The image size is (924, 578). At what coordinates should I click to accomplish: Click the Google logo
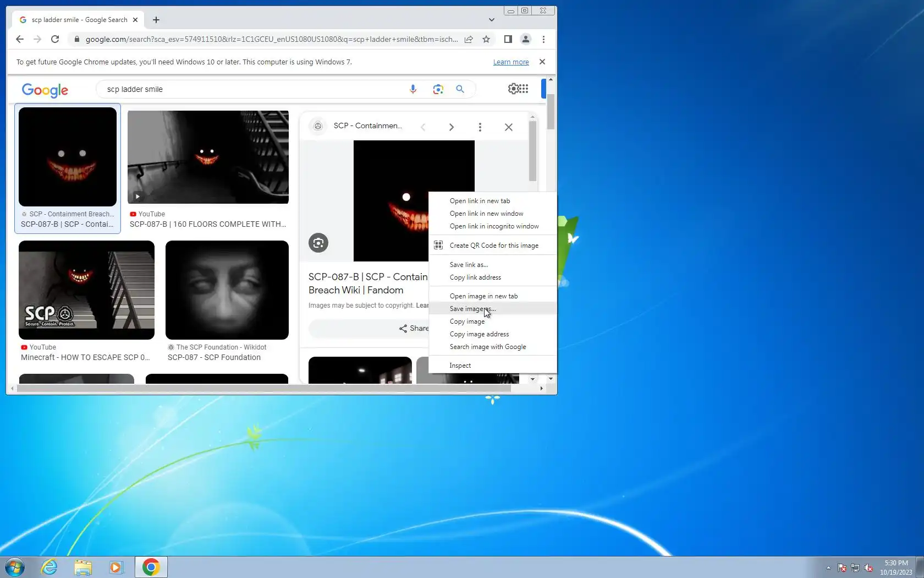[x=45, y=90]
